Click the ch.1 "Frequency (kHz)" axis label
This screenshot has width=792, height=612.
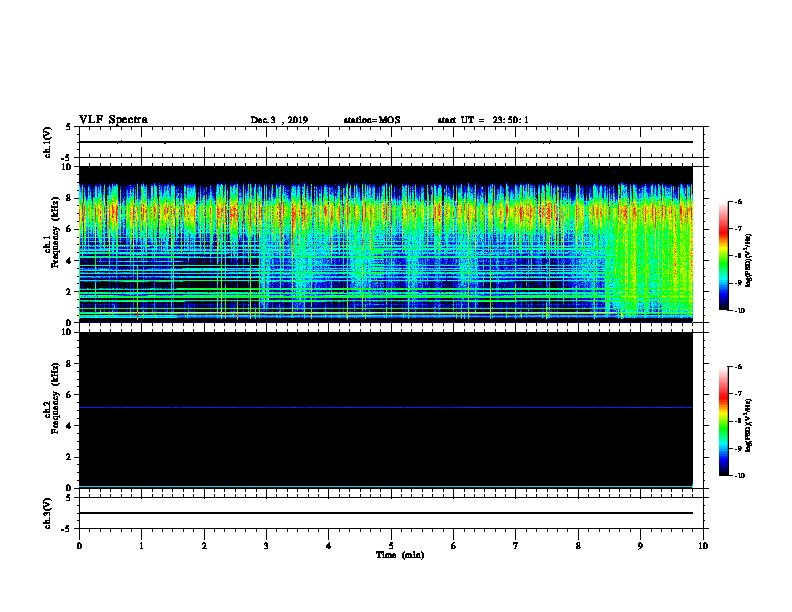point(55,232)
